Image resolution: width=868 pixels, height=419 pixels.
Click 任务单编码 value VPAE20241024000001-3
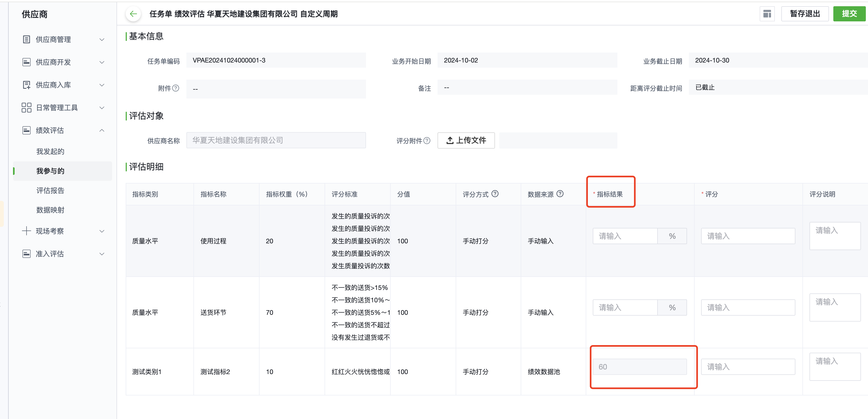point(229,60)
